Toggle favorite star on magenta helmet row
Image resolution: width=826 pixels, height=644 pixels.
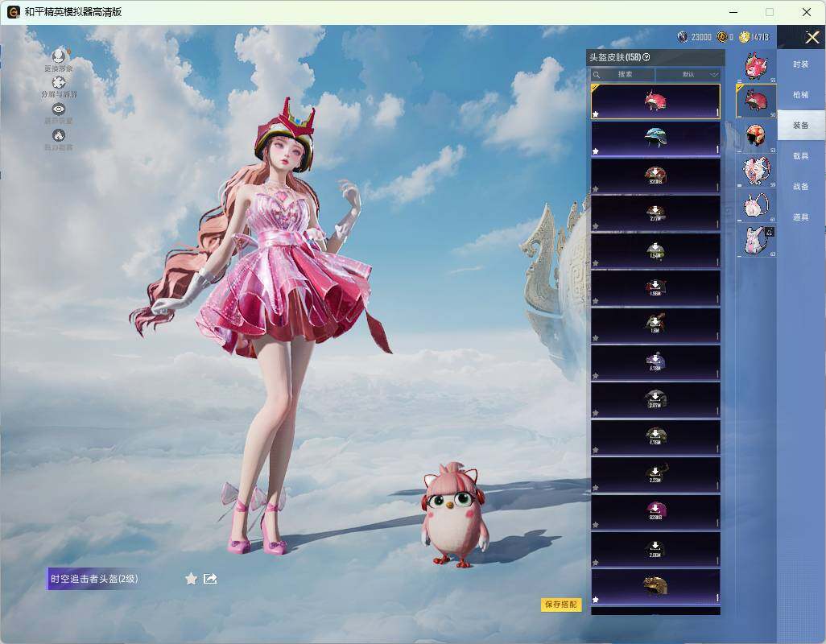[595, 525]
